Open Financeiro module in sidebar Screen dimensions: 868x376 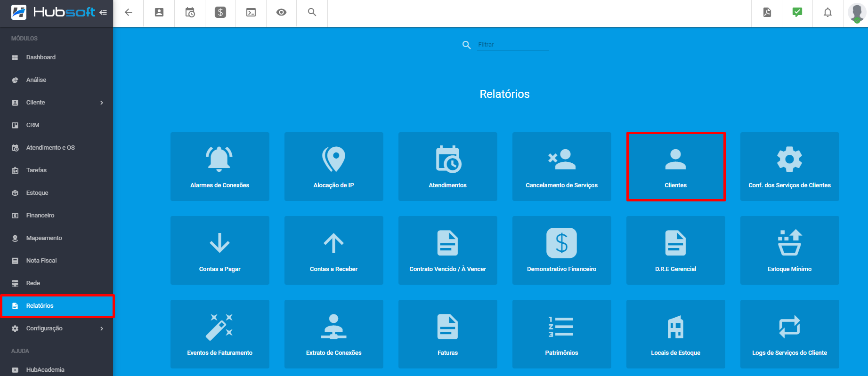tap(57, 216)
